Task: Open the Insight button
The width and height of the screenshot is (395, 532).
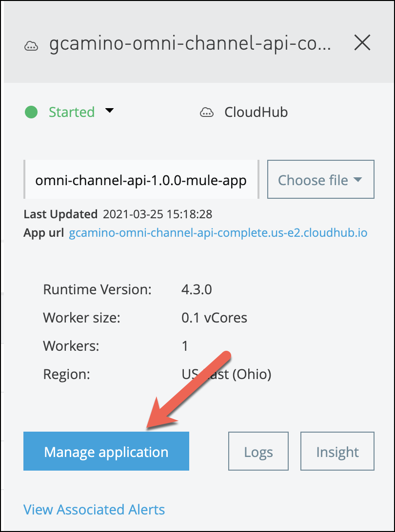Action: tap(337, 451)
